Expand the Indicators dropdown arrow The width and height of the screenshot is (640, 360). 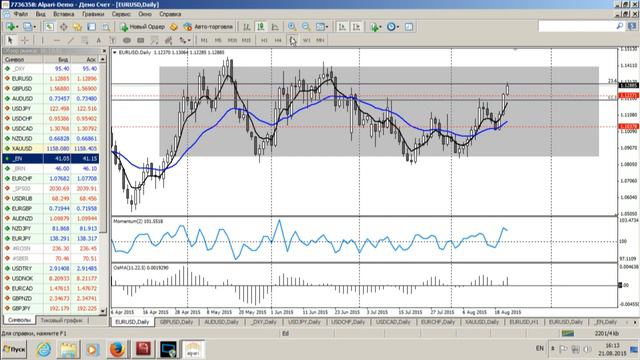coord(380,27)
